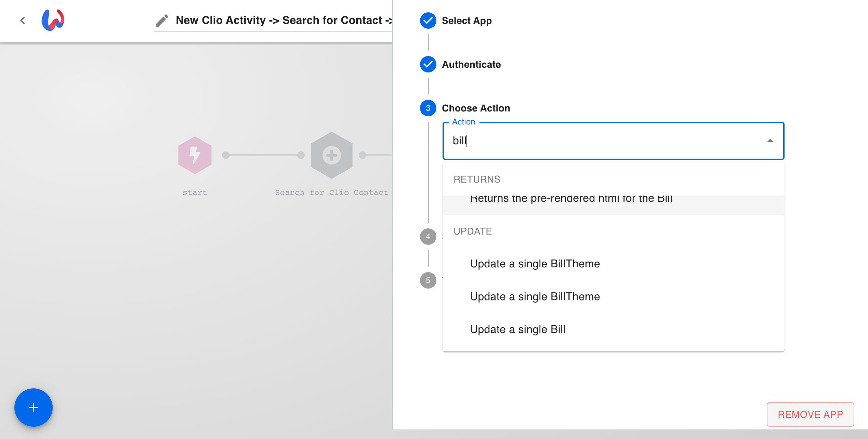Click the pencil edit icon beside workflow title
This screenshot has height=439, width=868.
coord(162,21)
